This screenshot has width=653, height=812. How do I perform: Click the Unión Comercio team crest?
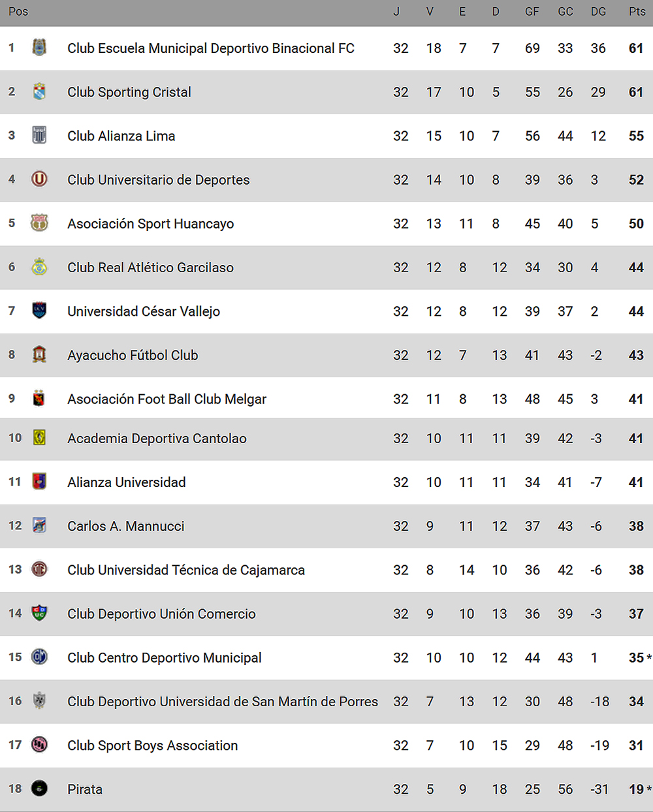(39, 613)
